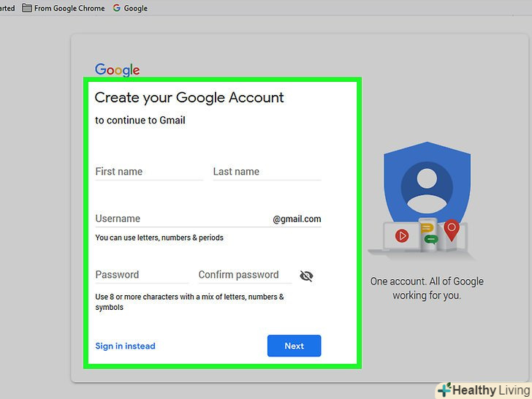The image size is (532, 399).
Task: Click the Confirm password field
Action: (x=245, y=275)
